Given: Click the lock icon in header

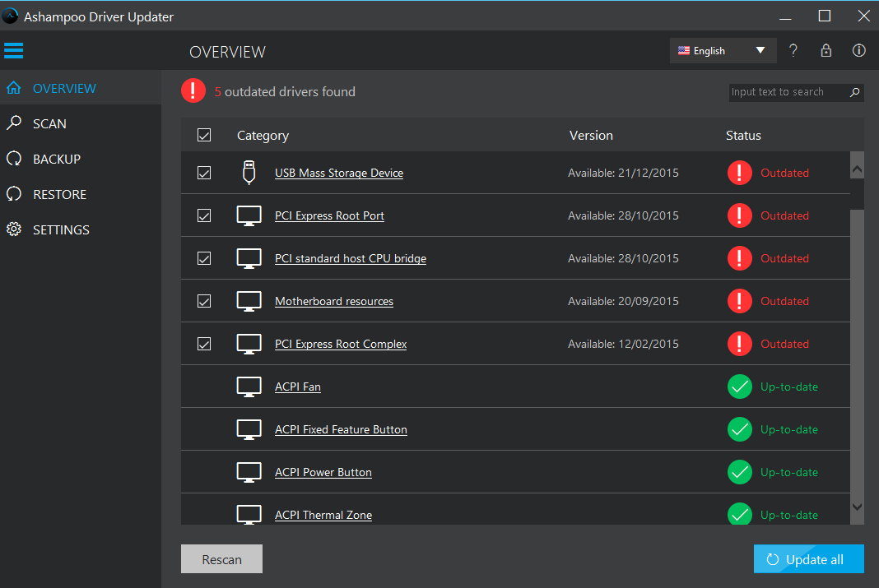Looking at the screenshot, I should pos(826,50).
